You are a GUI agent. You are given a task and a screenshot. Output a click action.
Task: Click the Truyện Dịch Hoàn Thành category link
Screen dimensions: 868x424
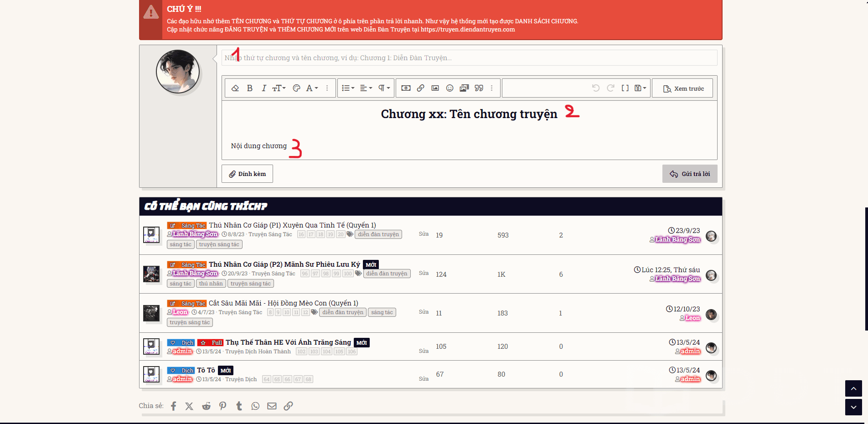tap(258, 352)
